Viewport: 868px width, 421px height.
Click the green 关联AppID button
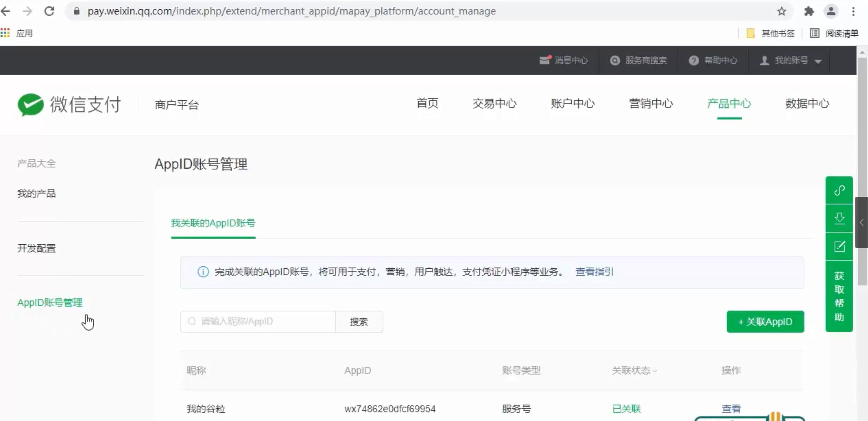(x=765, y=321)
